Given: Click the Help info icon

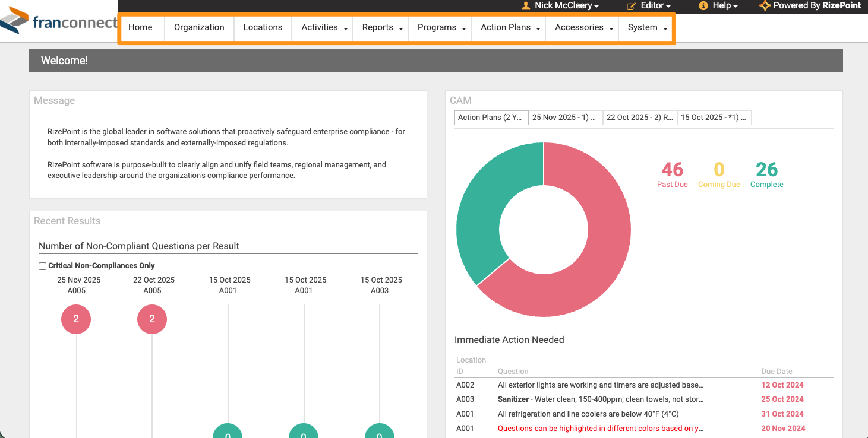Looking at the screenshot, I should point(703,5).
